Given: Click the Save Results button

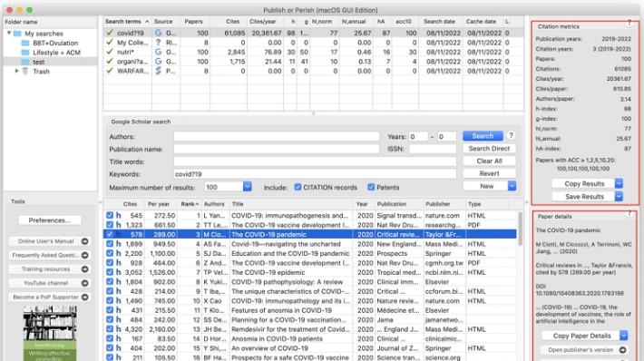Looking at the screenshot, I should [583, 197].
